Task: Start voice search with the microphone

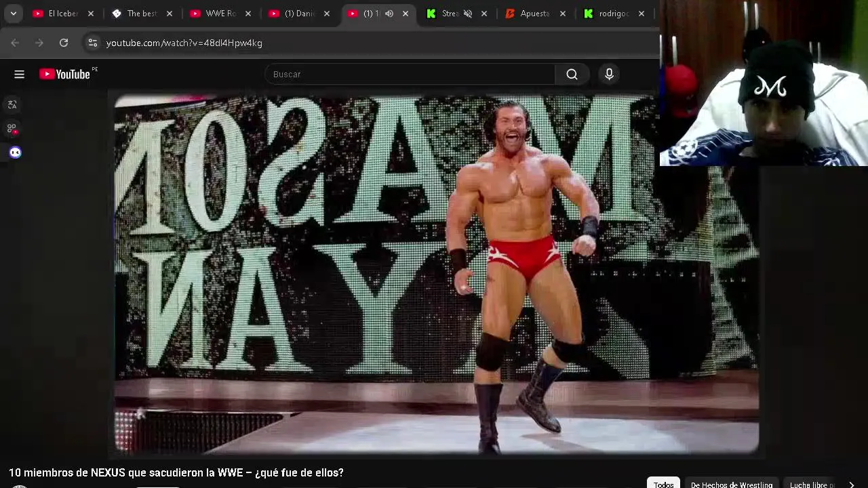Action: [x=609, y=75]
